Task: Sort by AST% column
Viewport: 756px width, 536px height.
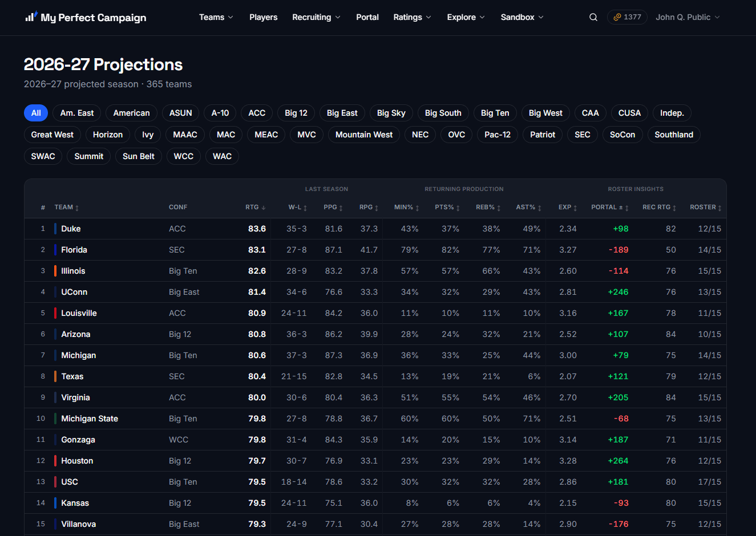Action: click(529, 208)
